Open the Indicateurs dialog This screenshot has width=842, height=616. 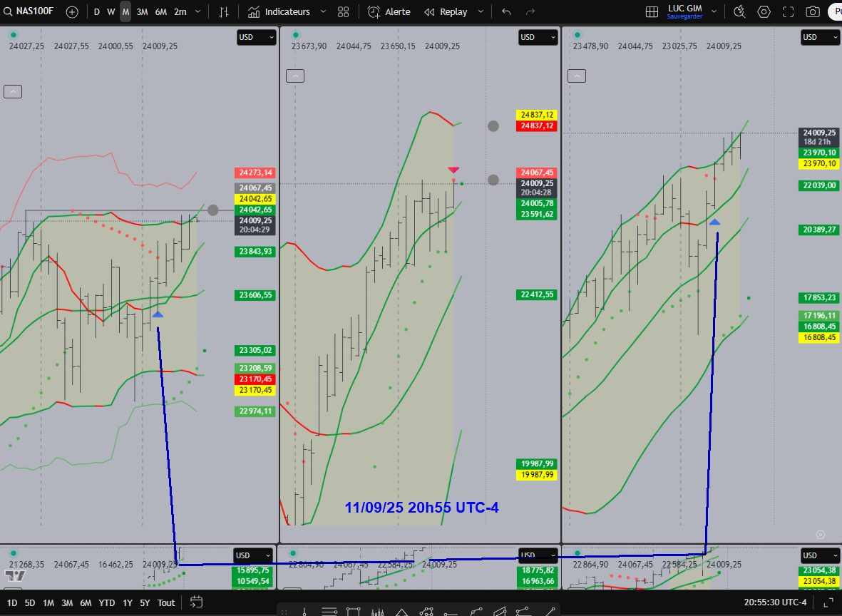click(279, 12)
